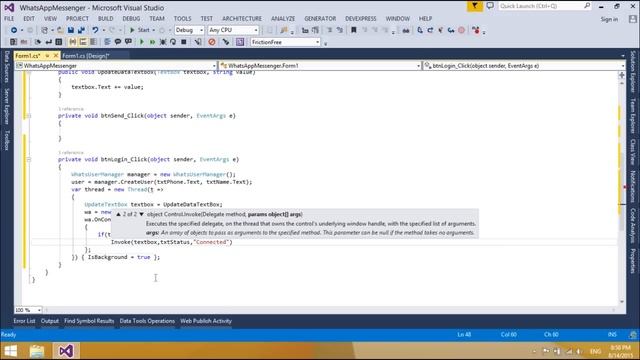Collapse the btnLogin_Click method outline
This screenshot has height=360, width=640.
29,160
